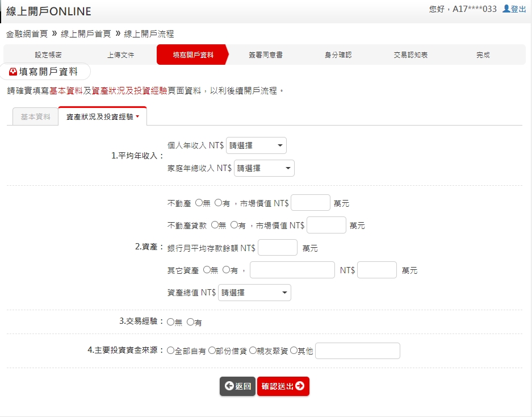This screenshot has width=532, height=417.
Task: Choose 有 for 交易經驗
Action: 190,322
